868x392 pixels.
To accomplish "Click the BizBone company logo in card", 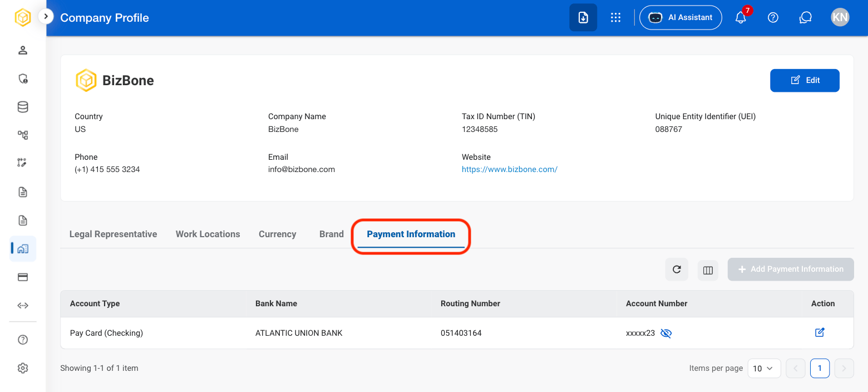I will point(86,80).
